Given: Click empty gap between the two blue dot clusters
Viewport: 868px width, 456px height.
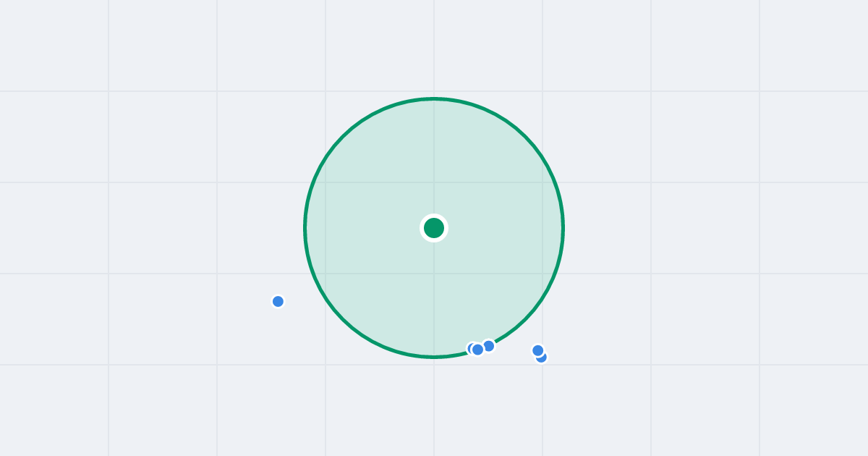Looking at the screenshot, I should tap(514, 350).
